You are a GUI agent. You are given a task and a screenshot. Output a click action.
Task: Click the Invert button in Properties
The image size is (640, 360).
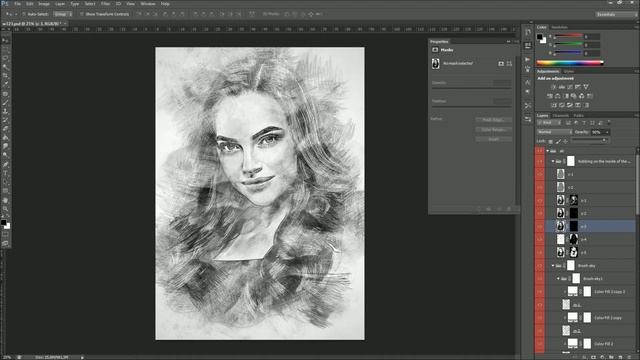(x=493, y=139)
